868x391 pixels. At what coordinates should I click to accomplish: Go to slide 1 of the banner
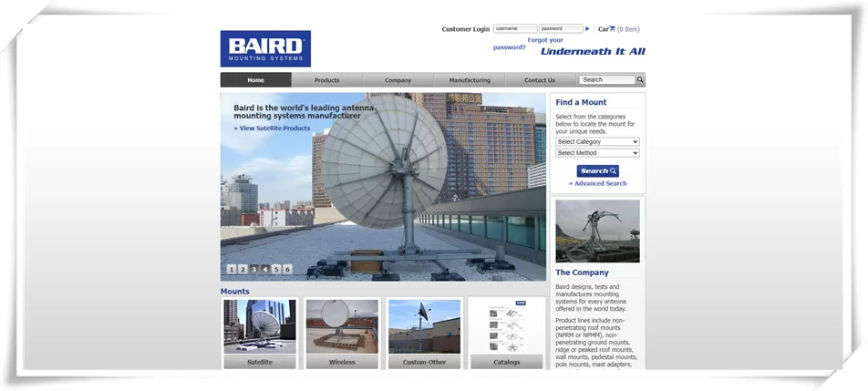(x=232, y=269)
